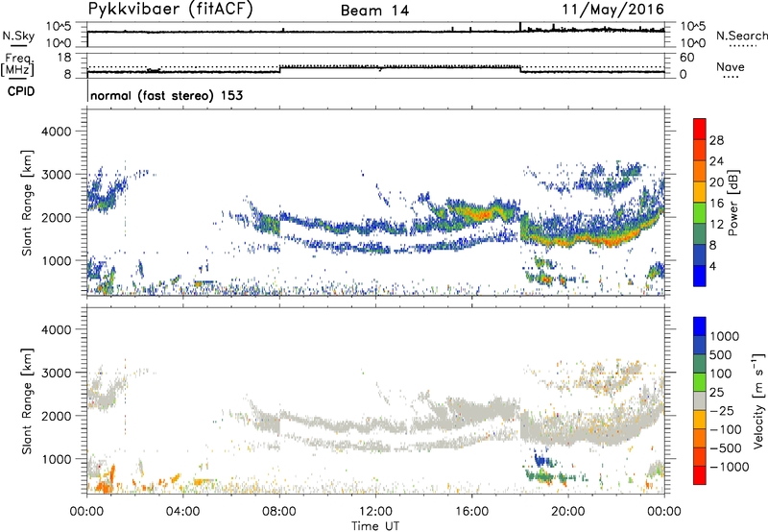Click the 08:00 time axis label

pos(279,512)
